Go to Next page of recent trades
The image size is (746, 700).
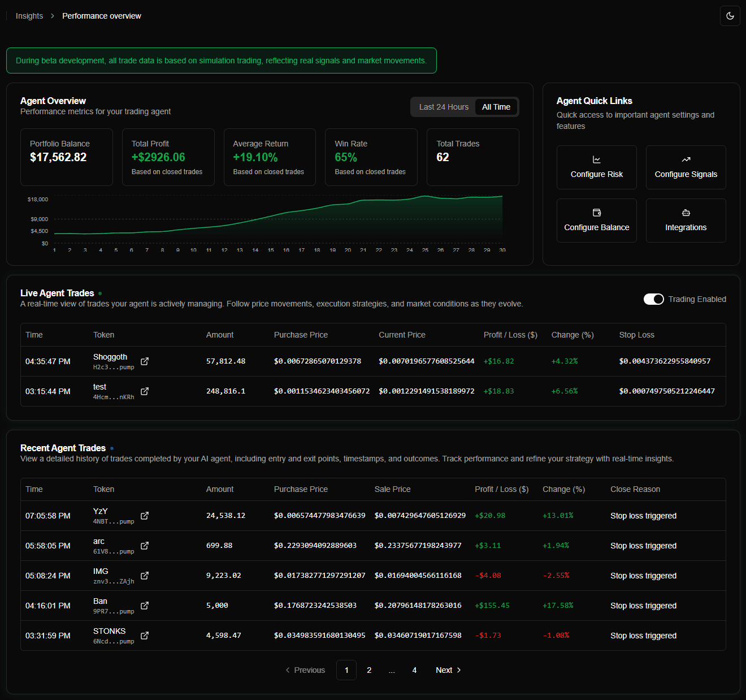click(448, 670)
